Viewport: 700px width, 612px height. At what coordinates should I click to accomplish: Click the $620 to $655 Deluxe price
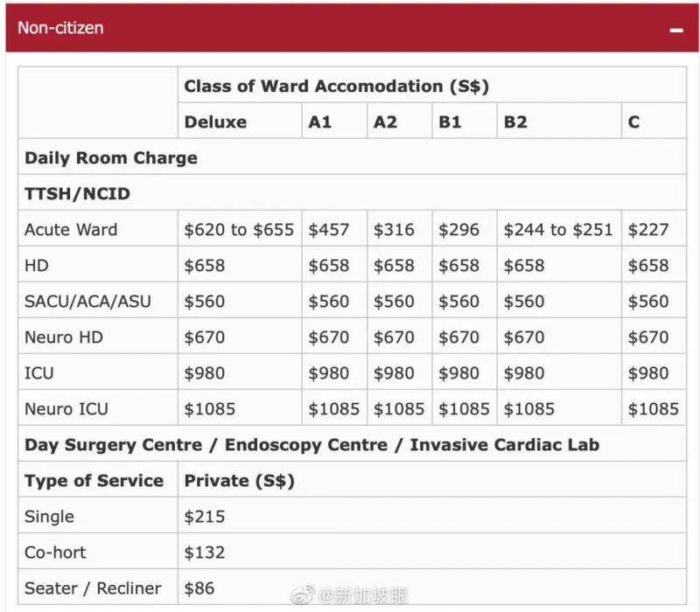239,230
